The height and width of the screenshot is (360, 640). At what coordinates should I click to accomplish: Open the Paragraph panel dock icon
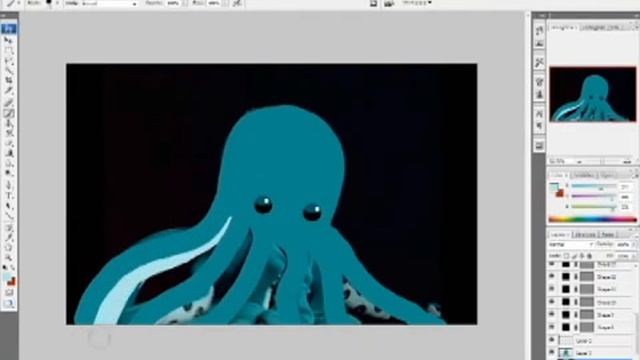pos(539,126)
